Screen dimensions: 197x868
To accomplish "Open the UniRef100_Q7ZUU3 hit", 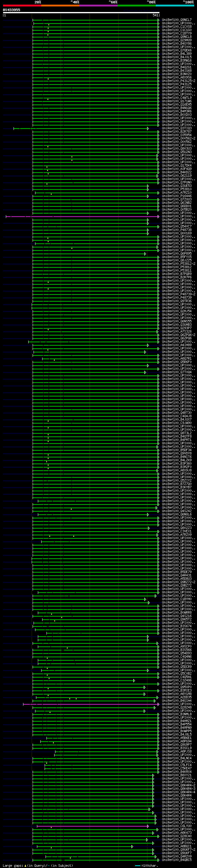I will 176,200.
